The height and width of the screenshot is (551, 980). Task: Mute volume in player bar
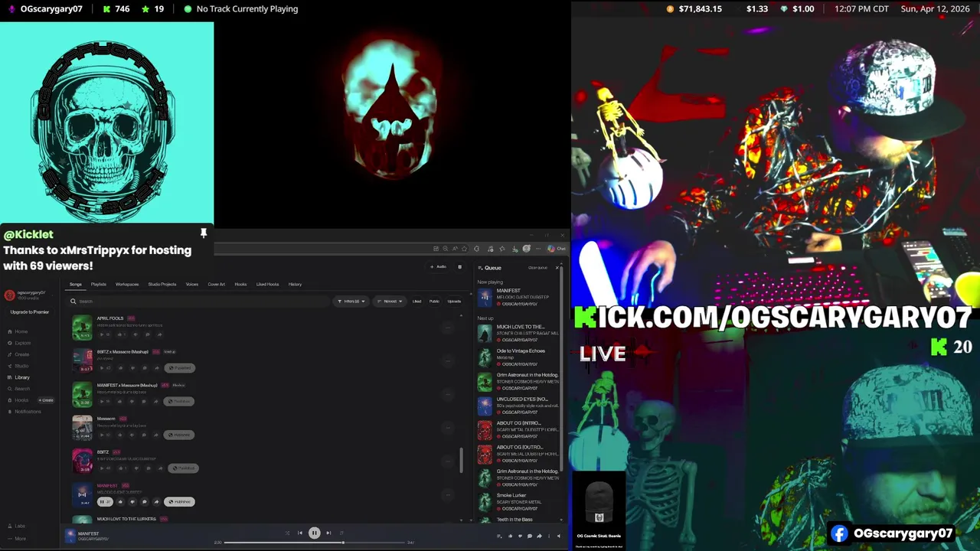pos(558,536)
